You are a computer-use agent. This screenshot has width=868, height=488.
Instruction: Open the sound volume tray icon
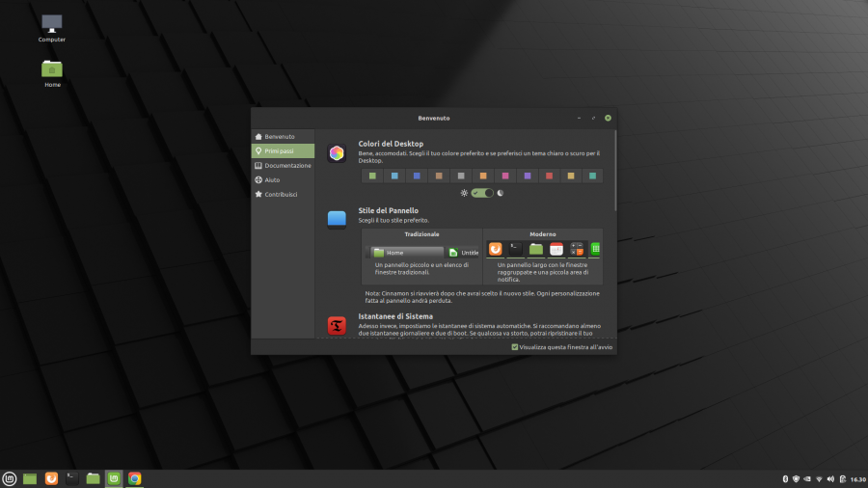tap(830, 479)
